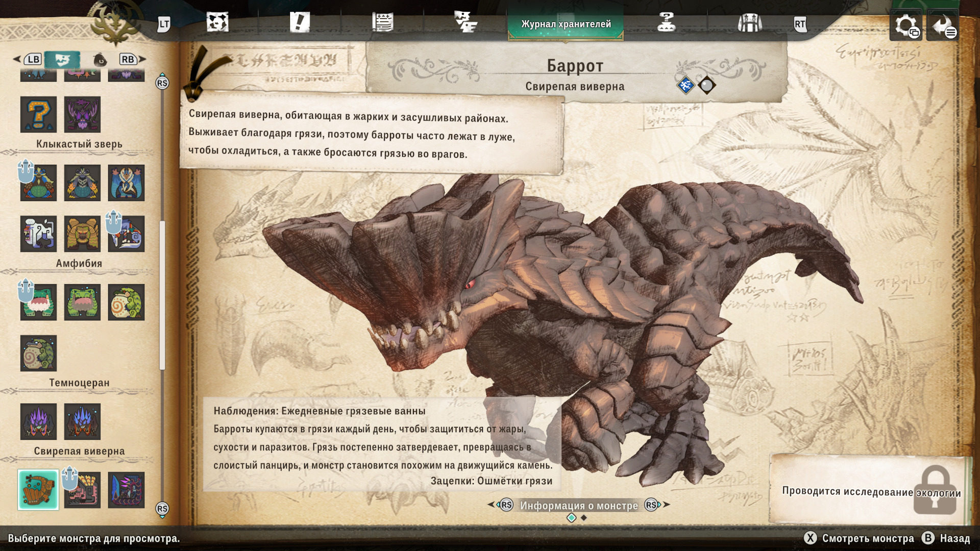Click Смотреть монстра button
This screenshot has width=980, height=551.
coord(860,538)
